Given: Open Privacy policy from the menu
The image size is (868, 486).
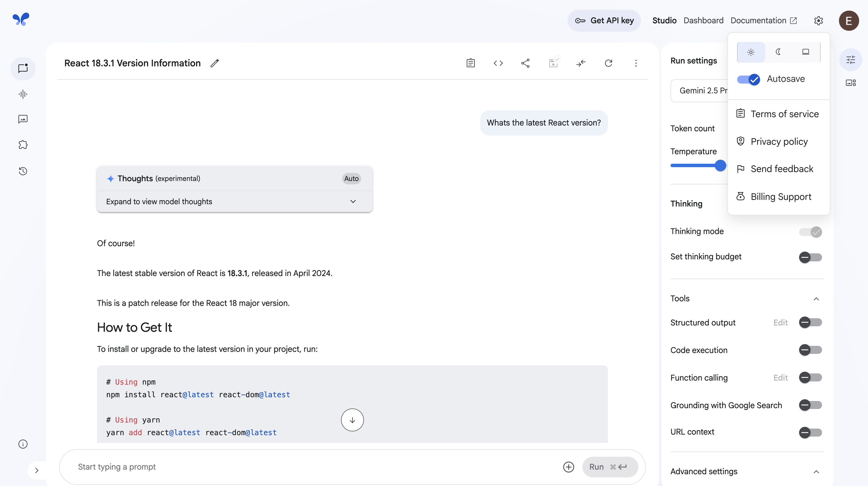Looking at the screenshot, I should point(778,141).
